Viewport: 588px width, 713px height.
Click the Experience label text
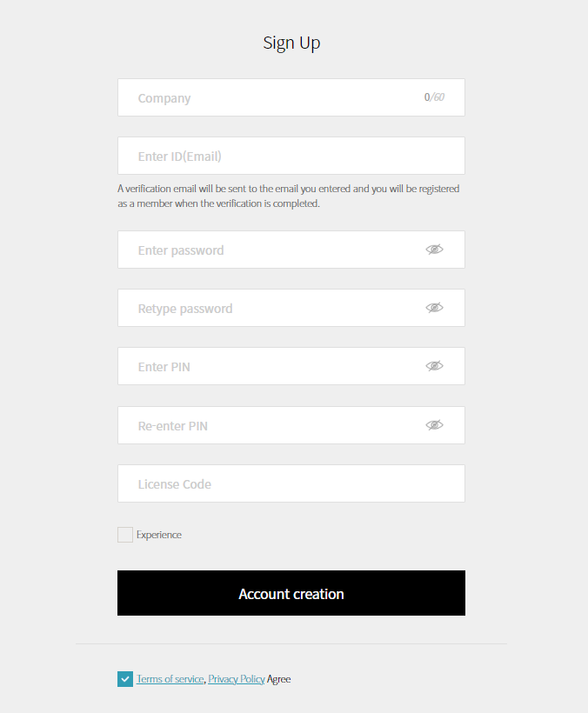(159, 535)
